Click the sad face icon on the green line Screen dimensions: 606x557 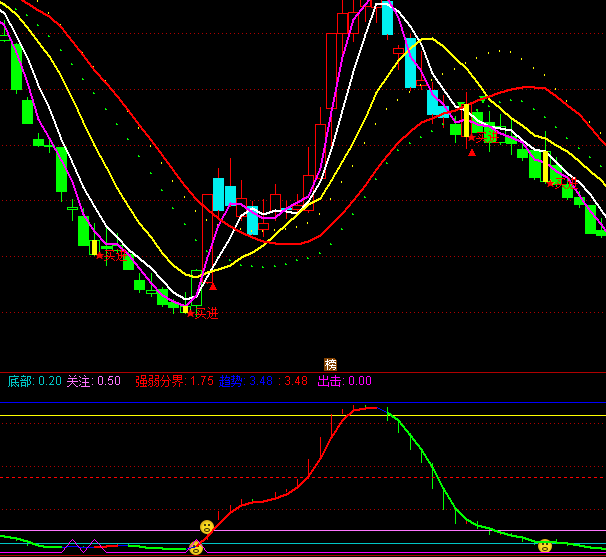coord(544,546)
